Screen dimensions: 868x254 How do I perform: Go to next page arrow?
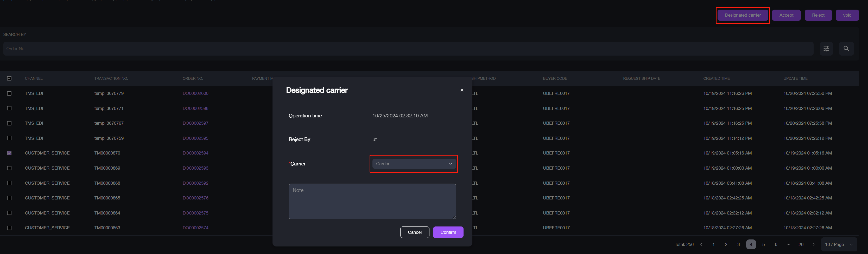click(x=813, y=245)
